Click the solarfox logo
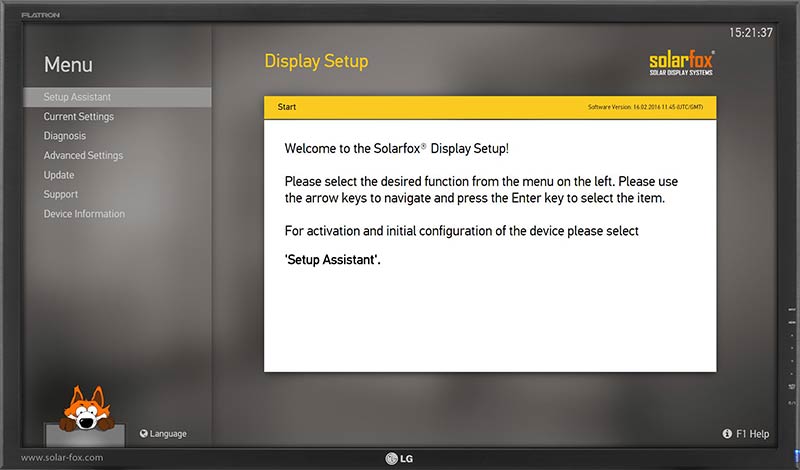This screenshot has width=800, height=470. (x=682, y=63)
